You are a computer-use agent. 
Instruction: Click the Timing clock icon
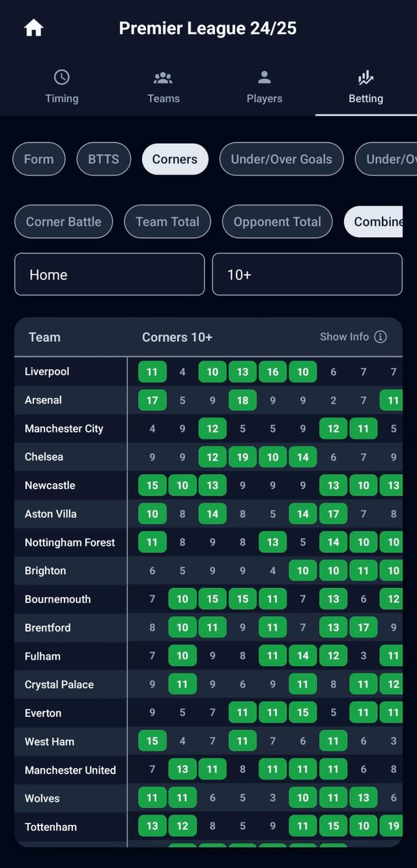(62, 76)
